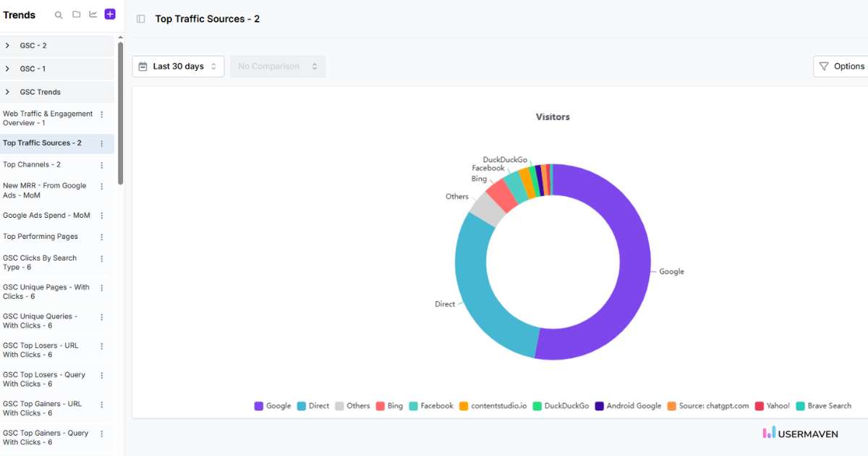Open more options for GSC Top Gainers - URL
This screenshot has height=456, width=868.
pyautogui.click(x=102, y=405)
